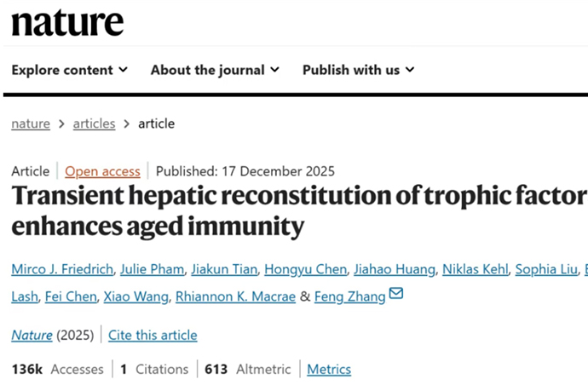Click author Jiahao Huang
This screenshot has height=385, width=588.
(395, 270)
